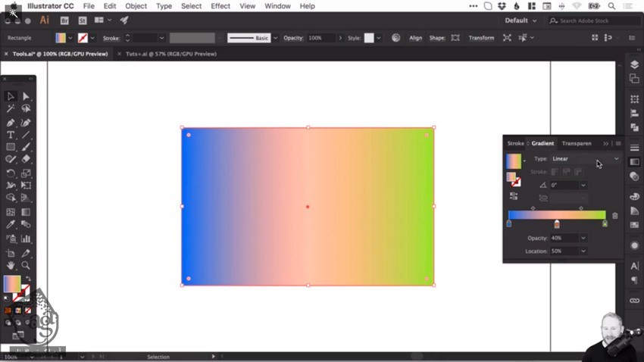Select the Width/Warp tool
Image resolution: width=644 pixels, height=362 pixels.
pos(11,186)
